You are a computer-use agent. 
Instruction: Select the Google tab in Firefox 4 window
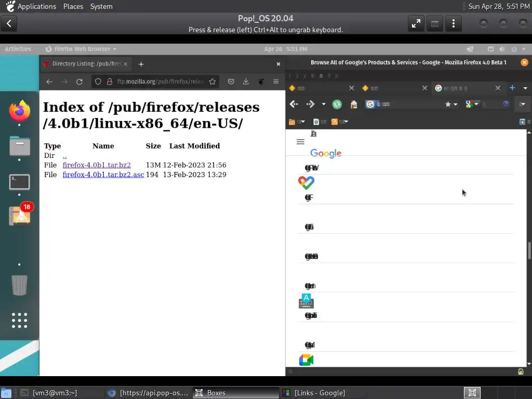(468, 88)
